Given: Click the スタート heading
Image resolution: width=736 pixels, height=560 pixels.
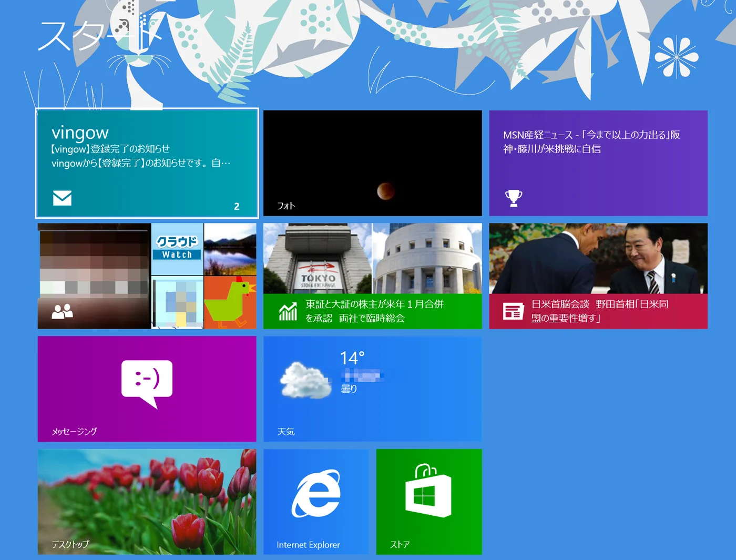Looking at the screenshot, I should (100, 36).
